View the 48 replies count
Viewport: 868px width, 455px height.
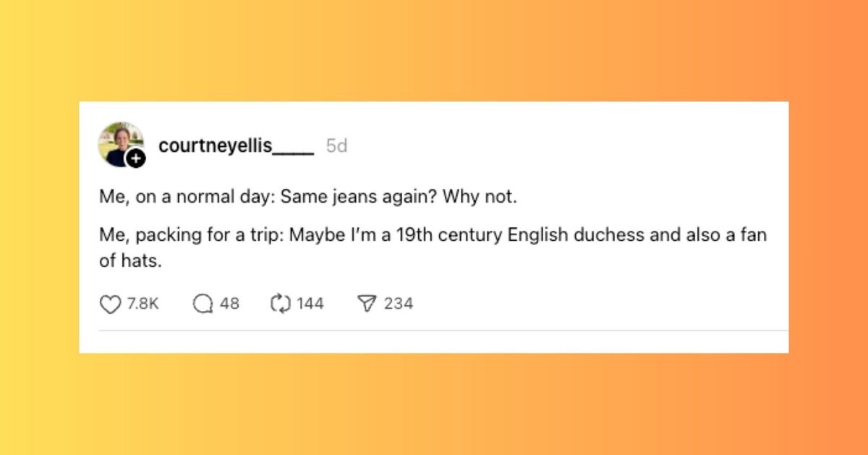pos(229,304)
